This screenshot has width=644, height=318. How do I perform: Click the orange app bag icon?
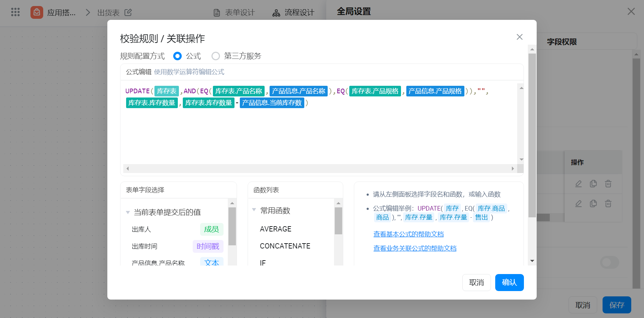(37, 12)
